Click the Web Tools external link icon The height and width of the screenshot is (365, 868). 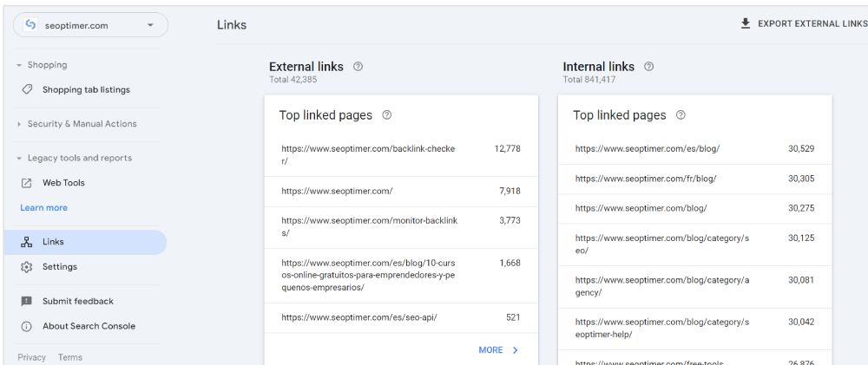(27, 183)
